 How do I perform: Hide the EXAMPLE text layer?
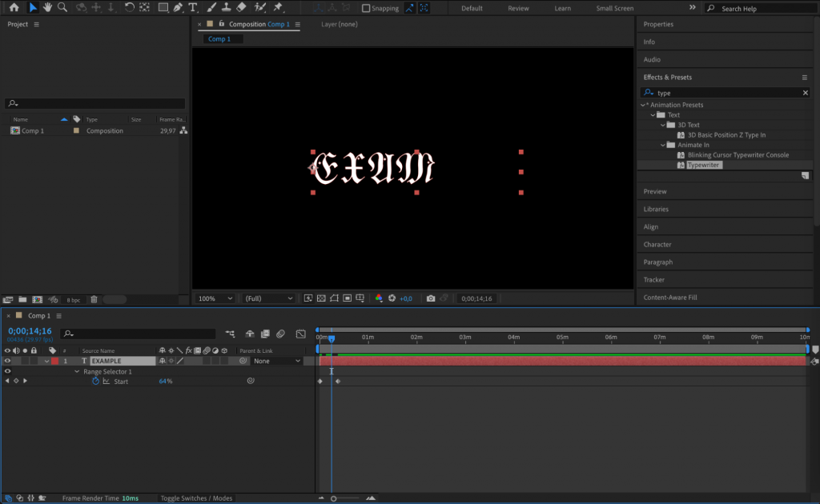tap(6, 361)
